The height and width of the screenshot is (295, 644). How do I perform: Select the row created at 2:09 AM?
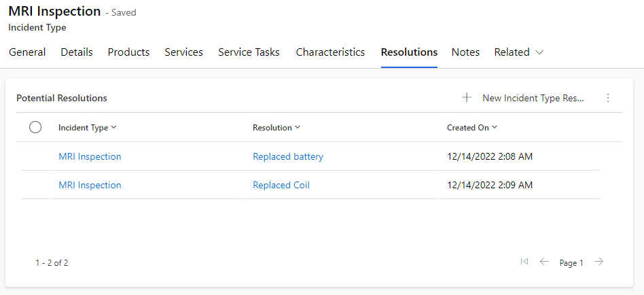(35, 185)
